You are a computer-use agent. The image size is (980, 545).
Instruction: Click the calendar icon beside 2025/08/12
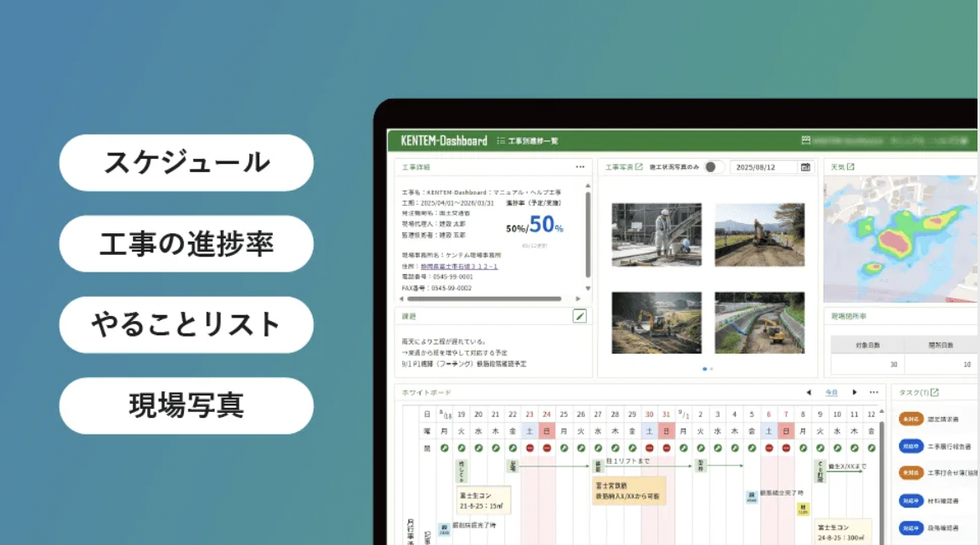805,167
